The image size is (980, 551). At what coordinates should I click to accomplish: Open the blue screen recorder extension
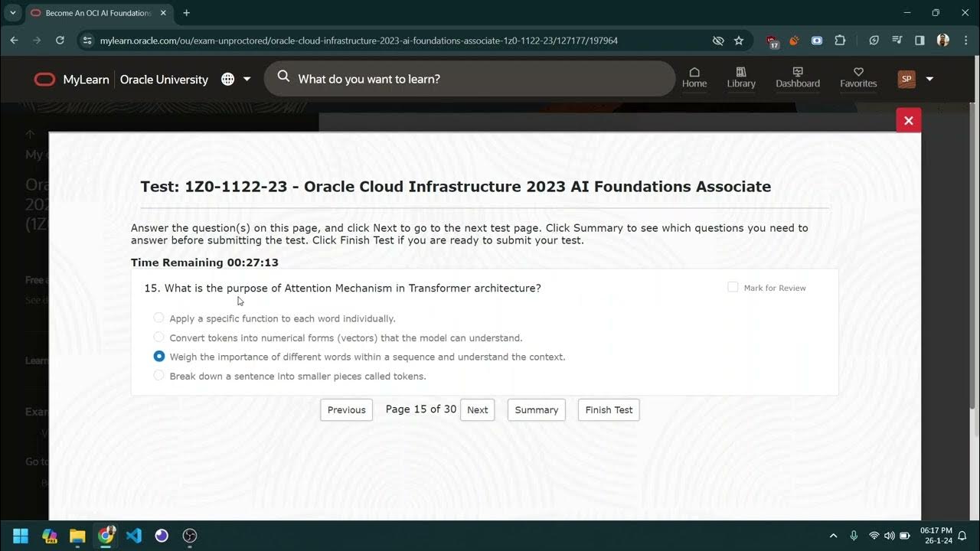point(817,41)
